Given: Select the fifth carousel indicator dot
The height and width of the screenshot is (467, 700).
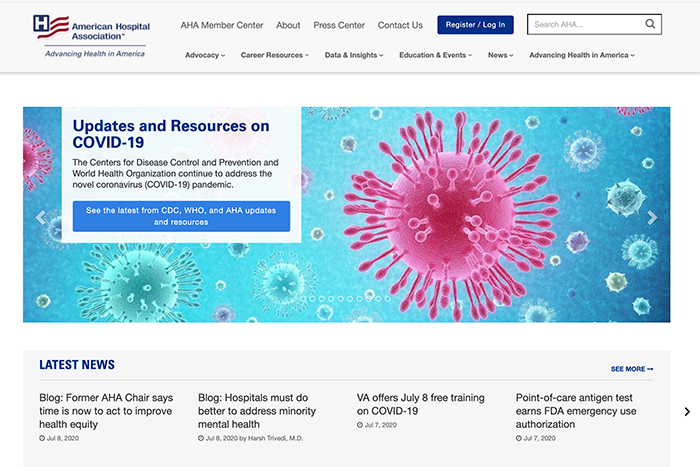Looking at the screenshot, I should click(x=341, y=299).
